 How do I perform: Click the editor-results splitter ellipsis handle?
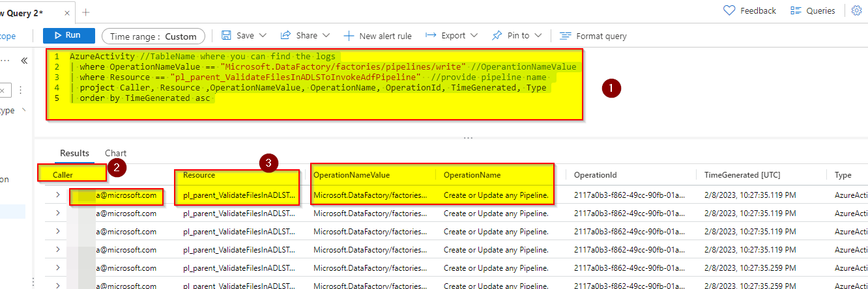tap(468, 138)
